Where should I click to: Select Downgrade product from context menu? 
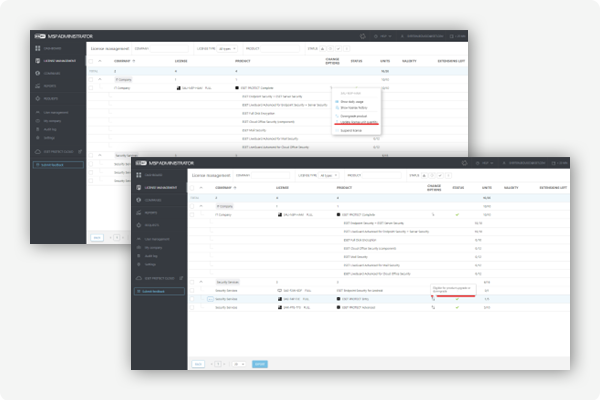tap(351, 116)
